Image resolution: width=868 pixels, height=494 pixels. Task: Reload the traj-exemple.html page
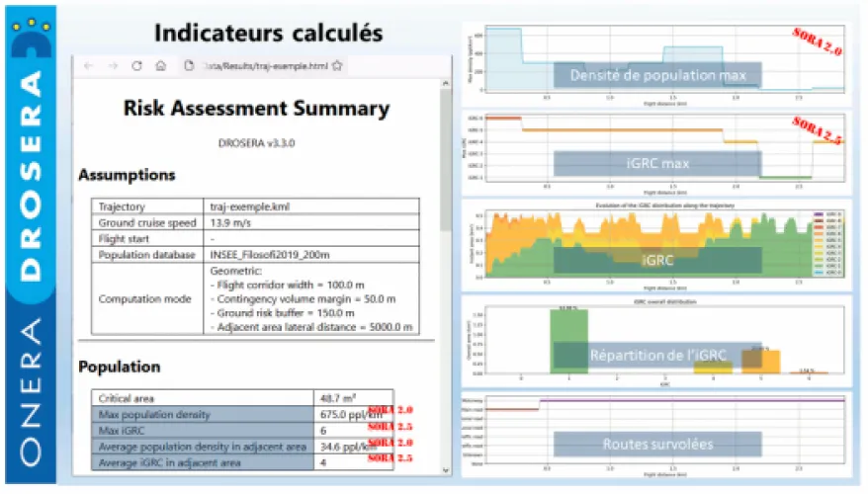point(136,66)
